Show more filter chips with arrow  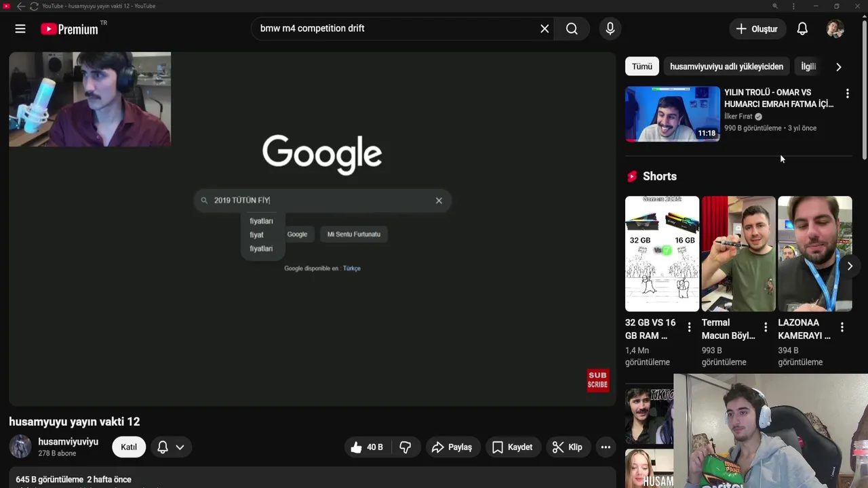839,66
